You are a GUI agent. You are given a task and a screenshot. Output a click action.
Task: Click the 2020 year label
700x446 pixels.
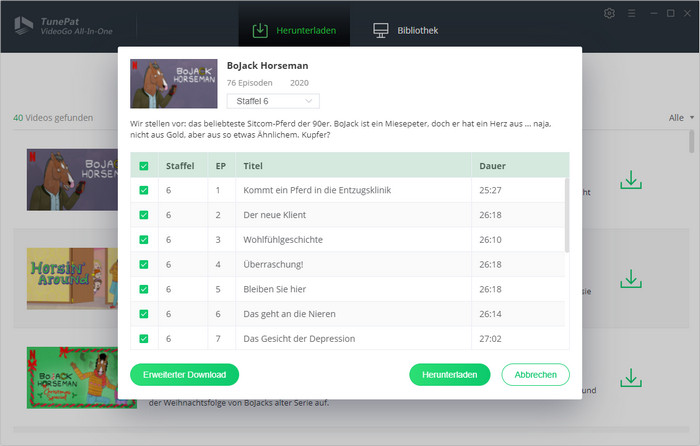pyautogui.click(x=299, y=83)
